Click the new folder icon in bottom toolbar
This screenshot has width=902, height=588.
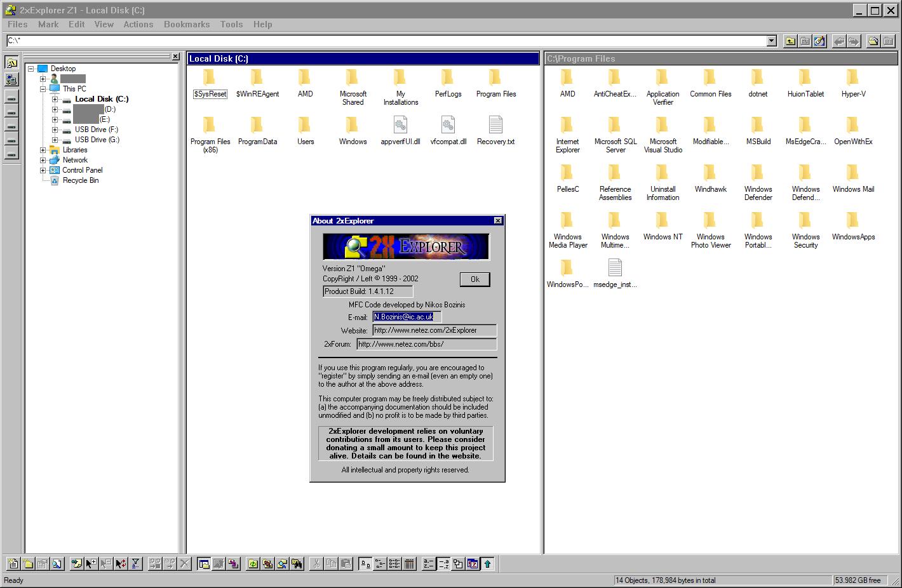[x=28, y=563]
